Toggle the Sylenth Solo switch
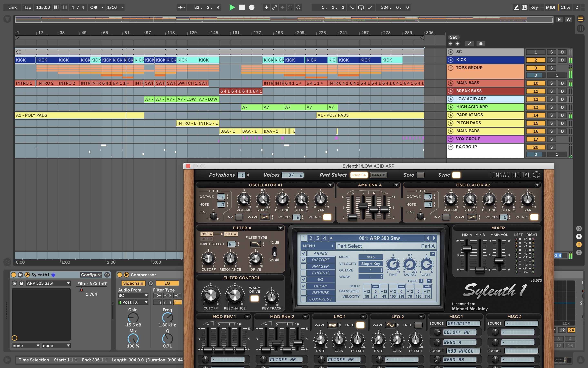This screenshot has height=368, width=588. tap(420, 175)
